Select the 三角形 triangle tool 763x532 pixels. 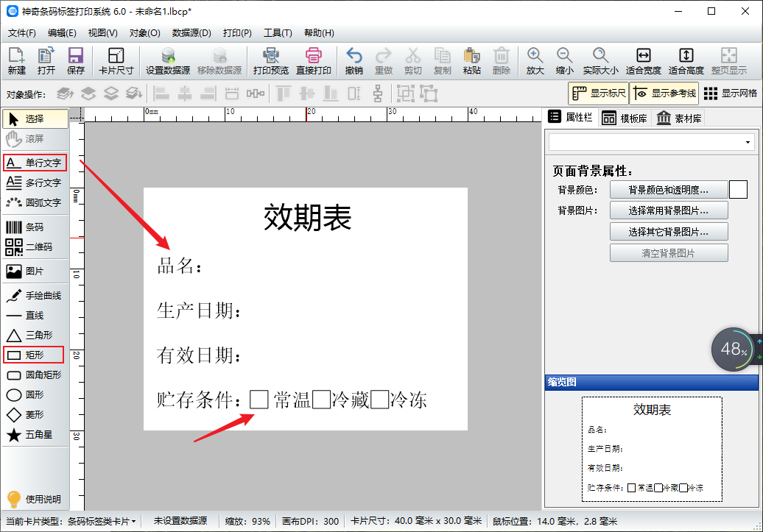click(x=35, y=335)
